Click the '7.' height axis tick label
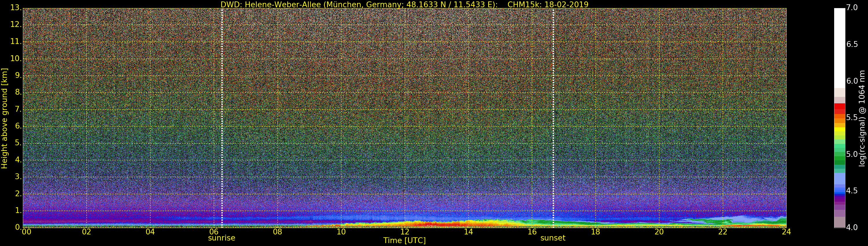The height and width of the screenshot is (246, 868). pos(18,109)
